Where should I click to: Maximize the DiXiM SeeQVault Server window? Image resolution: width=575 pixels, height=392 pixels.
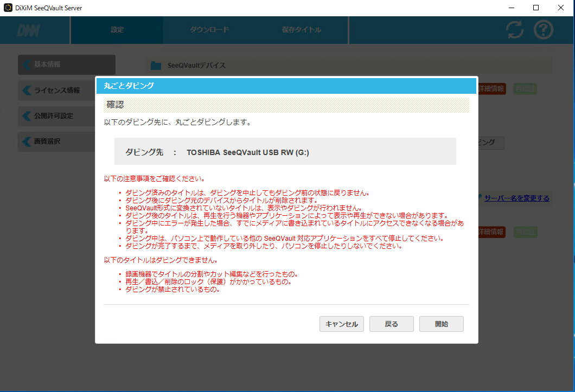pyautogui.click(x=536, y=8)
